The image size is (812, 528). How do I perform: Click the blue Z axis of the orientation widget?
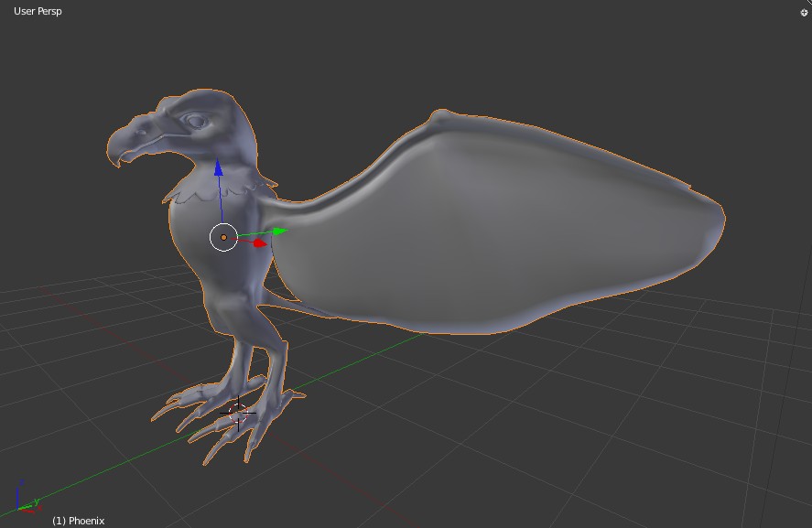click(x=17, y=494)
